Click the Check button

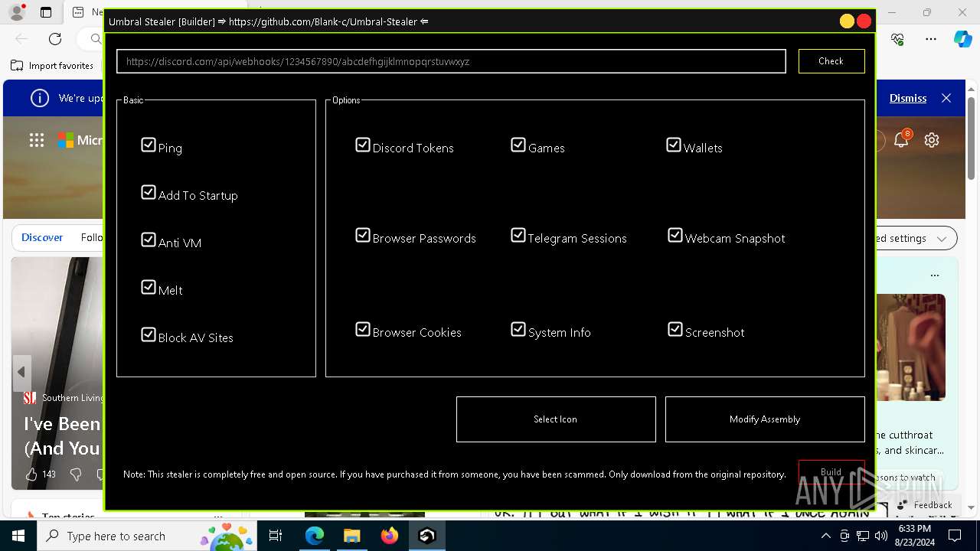(x=831, y=61)
